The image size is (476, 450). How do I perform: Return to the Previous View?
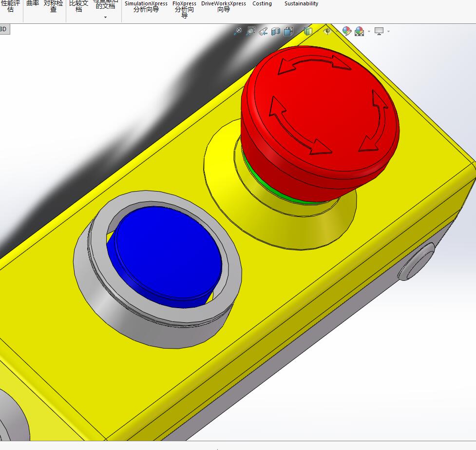coord(263,31)
